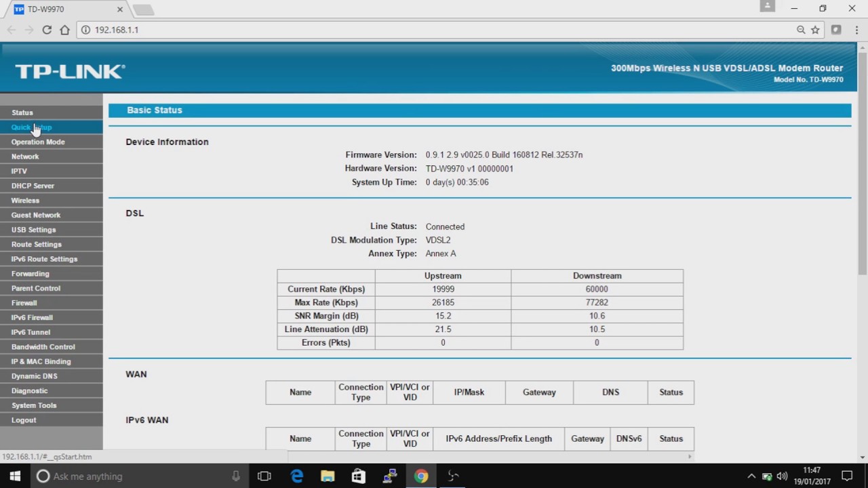Screen dimensions: 868x488
Task: Show hidden system tray icons
Action: (751, 476)
